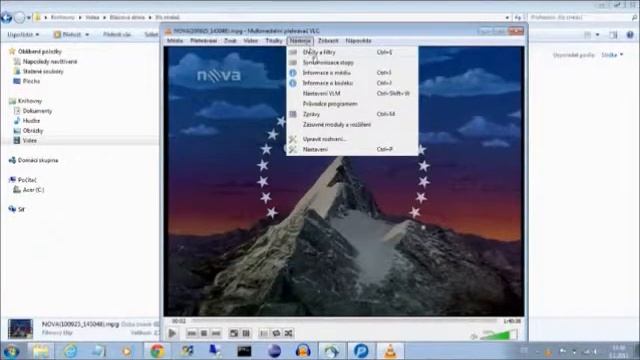Screen dimensions: 640x360
Task: Open the black console taskbar icon
Action: (244, 351)
